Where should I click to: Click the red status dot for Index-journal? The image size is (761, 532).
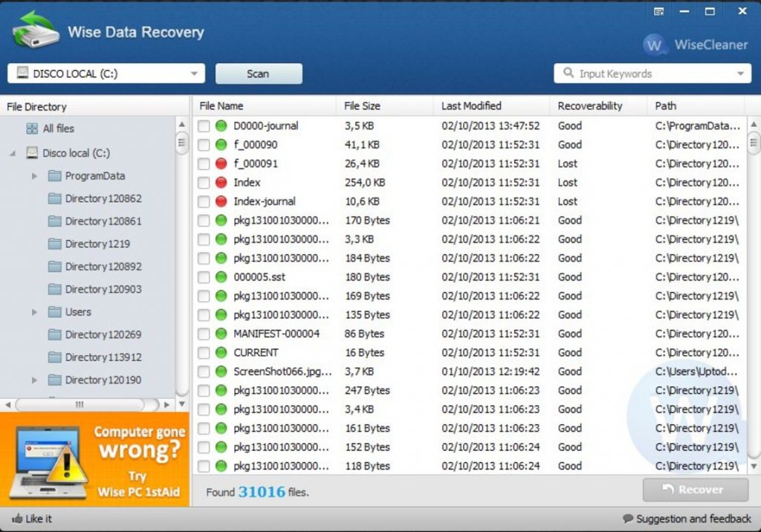221,201
